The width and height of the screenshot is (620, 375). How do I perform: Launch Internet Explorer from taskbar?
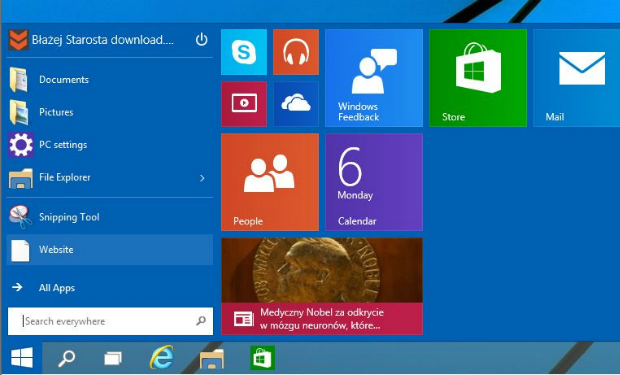coord(161,358)
